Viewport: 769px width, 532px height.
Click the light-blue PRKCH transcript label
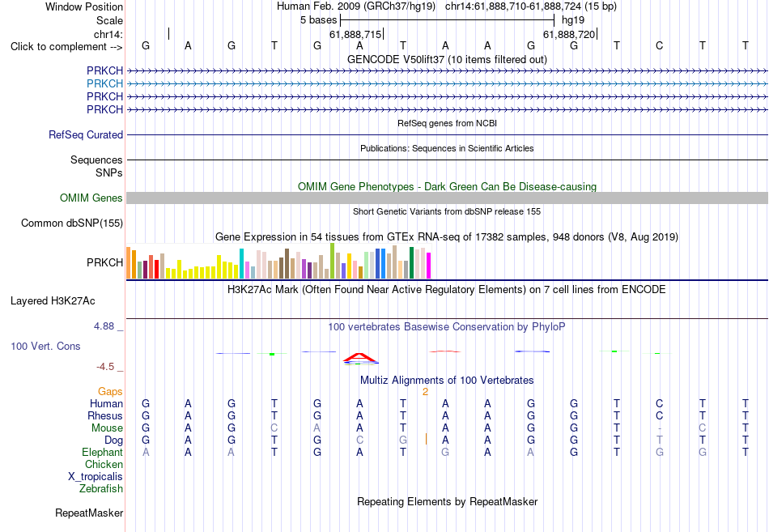[x=104, y=83]
